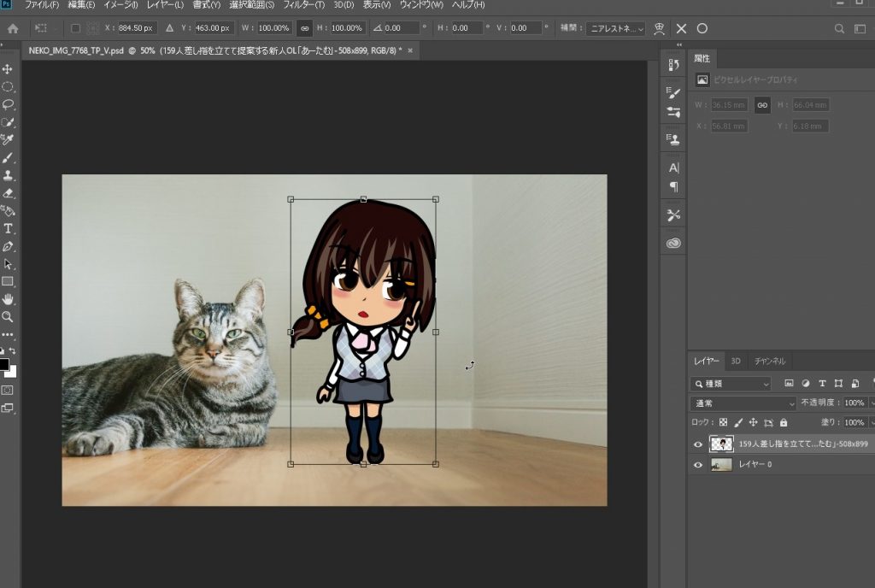The width and height of the screenshot is (875, 588).
Task: Click the warp mode toggle icon
Action: click(659, 28)
